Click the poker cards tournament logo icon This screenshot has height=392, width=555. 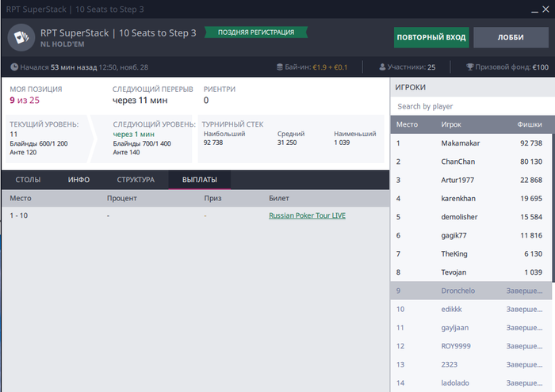21,37
